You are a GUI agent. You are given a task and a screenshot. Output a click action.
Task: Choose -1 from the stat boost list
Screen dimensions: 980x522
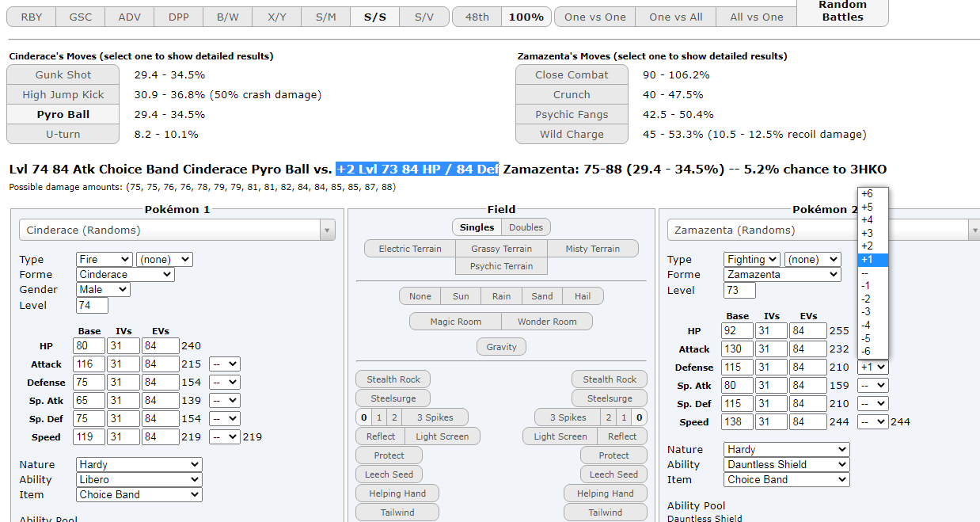tap(866, 286)
